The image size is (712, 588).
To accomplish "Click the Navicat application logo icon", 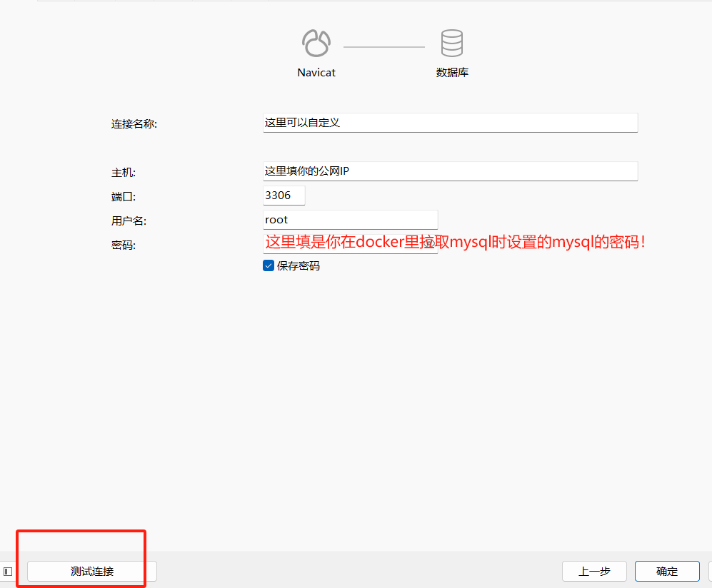I will [x=316, y=43].
